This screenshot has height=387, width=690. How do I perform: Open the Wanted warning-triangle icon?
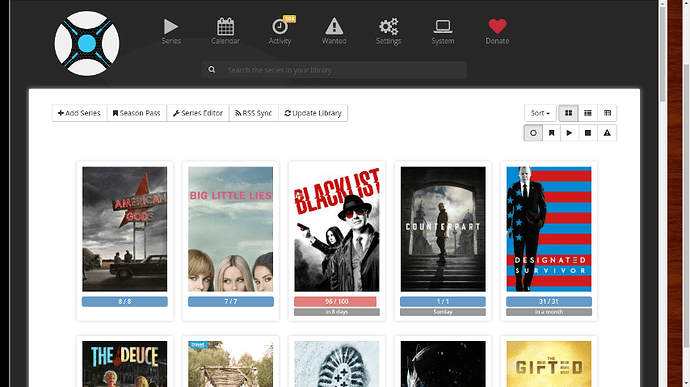point(334,26)
